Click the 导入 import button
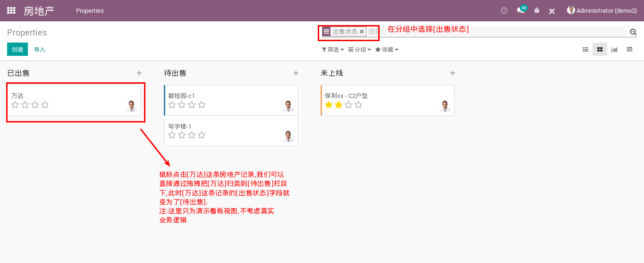Viewport: 644px width, 263px height. pos(40,49)
